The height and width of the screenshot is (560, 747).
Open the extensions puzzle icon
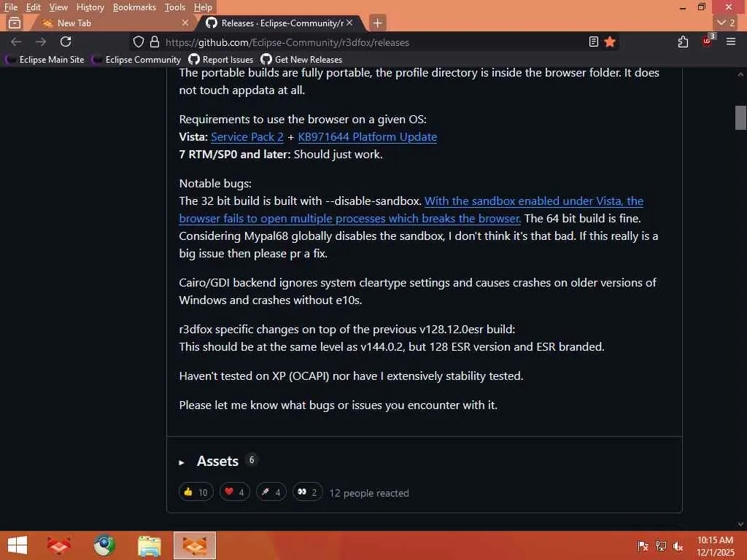point(683,42)
